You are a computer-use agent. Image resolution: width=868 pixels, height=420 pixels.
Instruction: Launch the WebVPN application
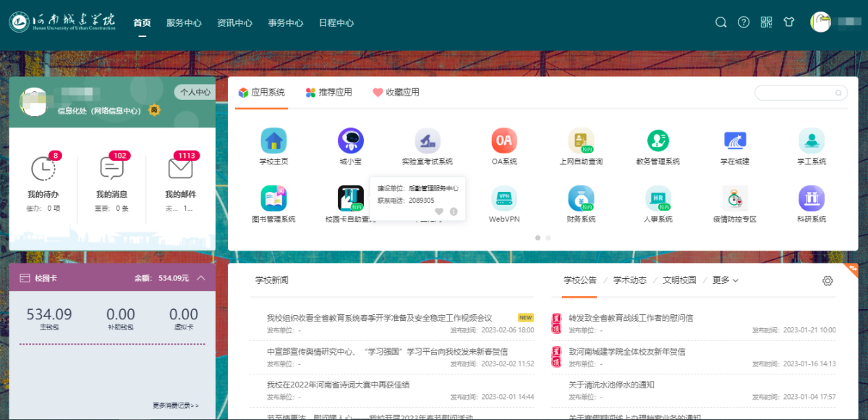(504, 198)
